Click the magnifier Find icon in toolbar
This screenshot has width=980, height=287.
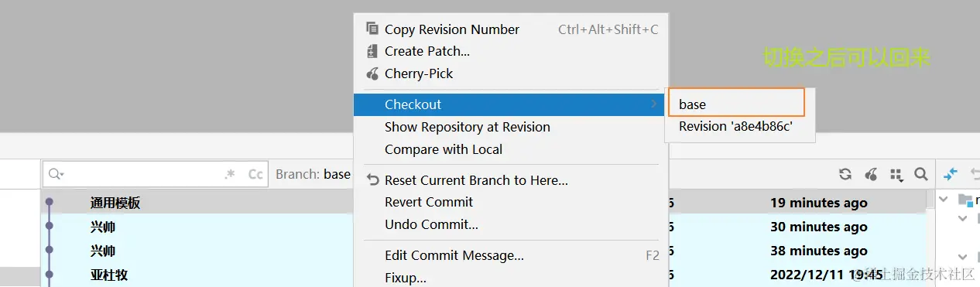(920, 174)
